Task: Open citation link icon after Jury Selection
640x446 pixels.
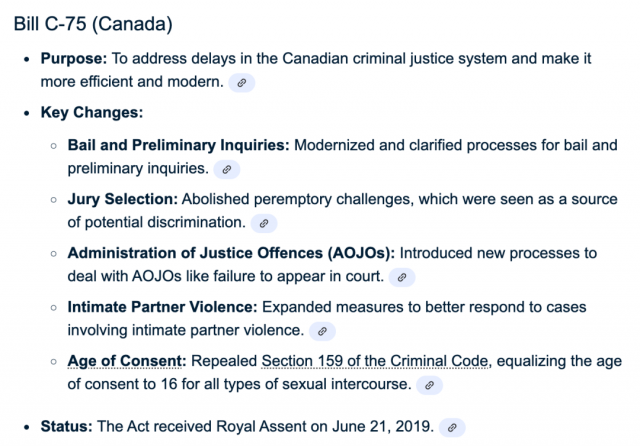Action: point(264,223)
